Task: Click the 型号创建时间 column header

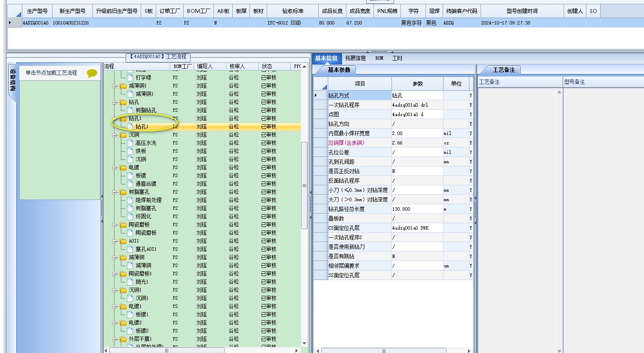Action: (x=522, y=11)
